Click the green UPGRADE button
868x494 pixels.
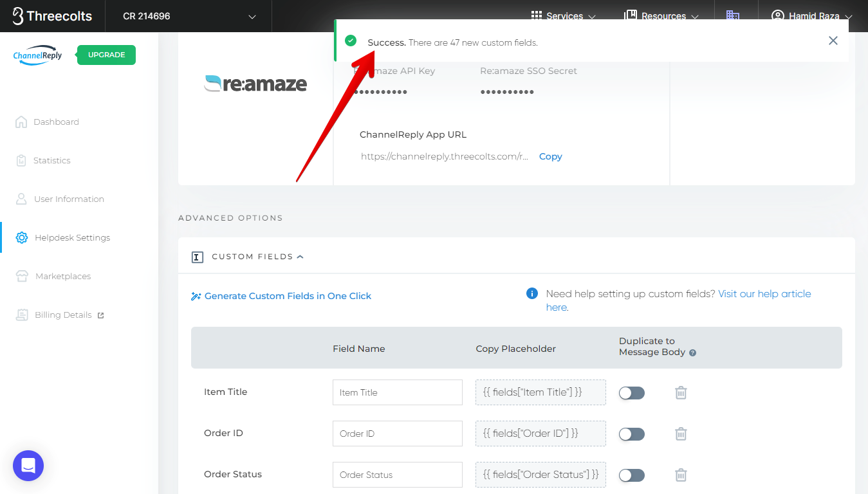click(x=106, y=55)
